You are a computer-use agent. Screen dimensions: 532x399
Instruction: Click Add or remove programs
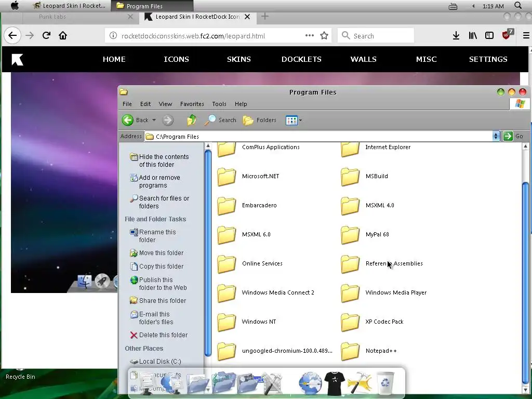(x=155, y=181)
